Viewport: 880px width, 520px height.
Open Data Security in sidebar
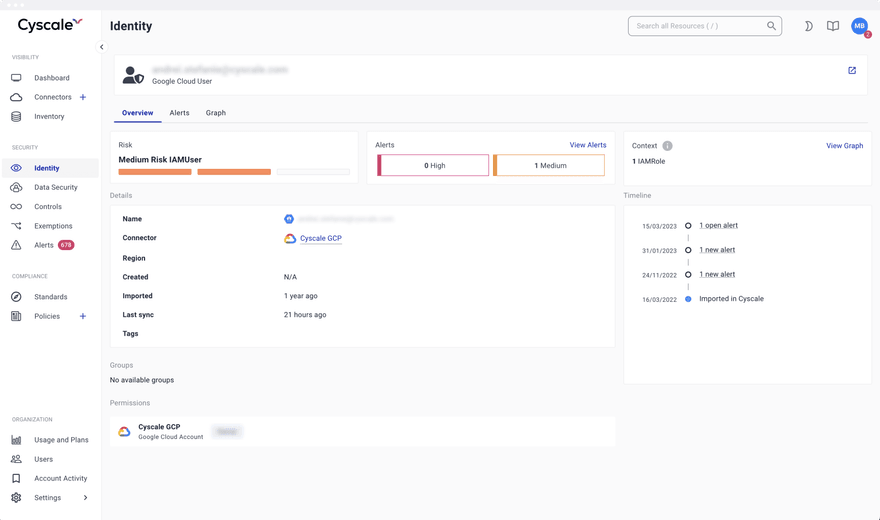[x=55, y=187]
